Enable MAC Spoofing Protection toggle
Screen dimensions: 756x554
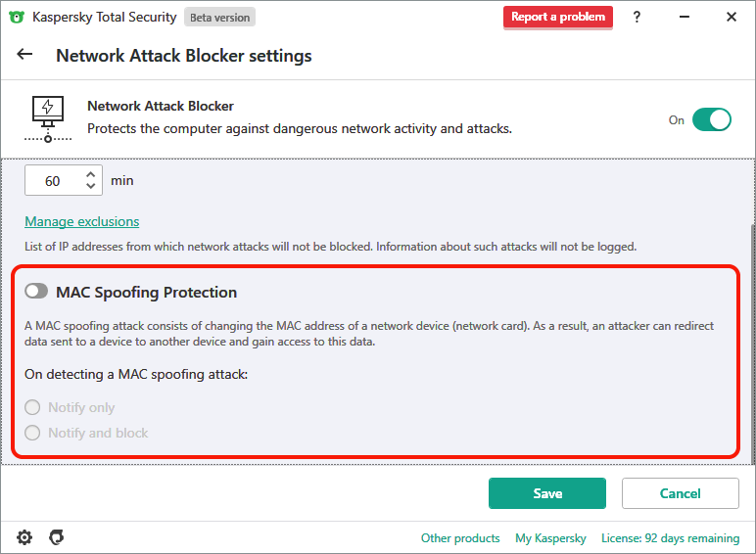click(36, 292)
